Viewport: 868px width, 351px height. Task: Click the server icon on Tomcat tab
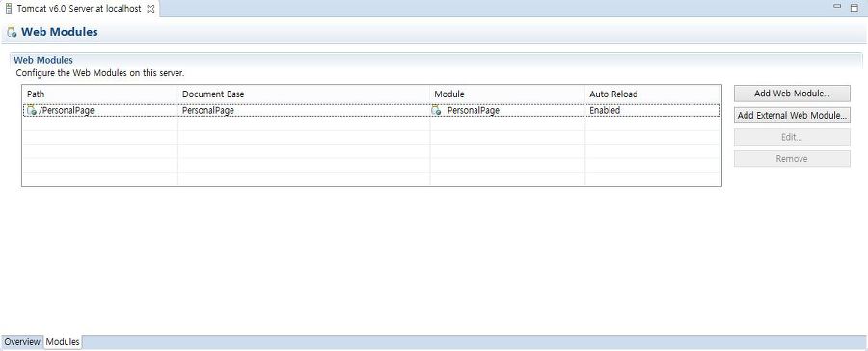click(x=9, y=9)
